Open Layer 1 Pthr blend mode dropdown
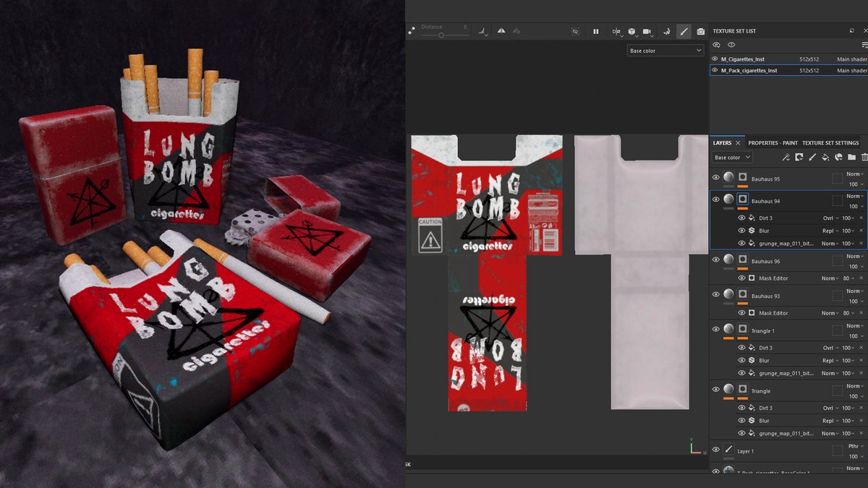Image resolution: width=868 pixels, height=488 pixels. (856, 446)
